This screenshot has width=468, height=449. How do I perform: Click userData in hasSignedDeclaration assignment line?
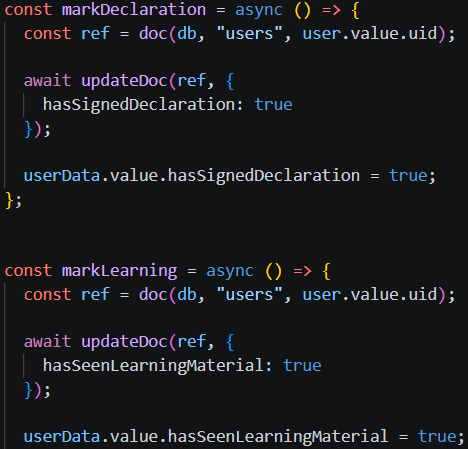click(x=62, y=176)
